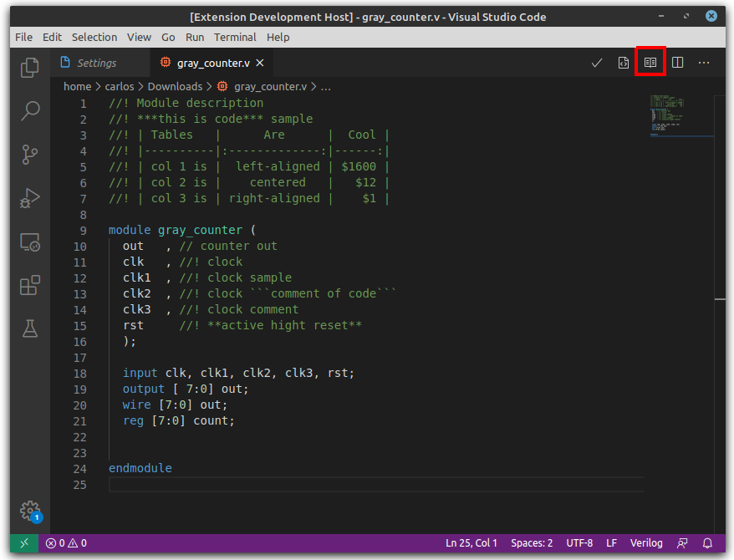Click 'input' keyword on line 18
734x560 pixels.
(x=140, y=373)
